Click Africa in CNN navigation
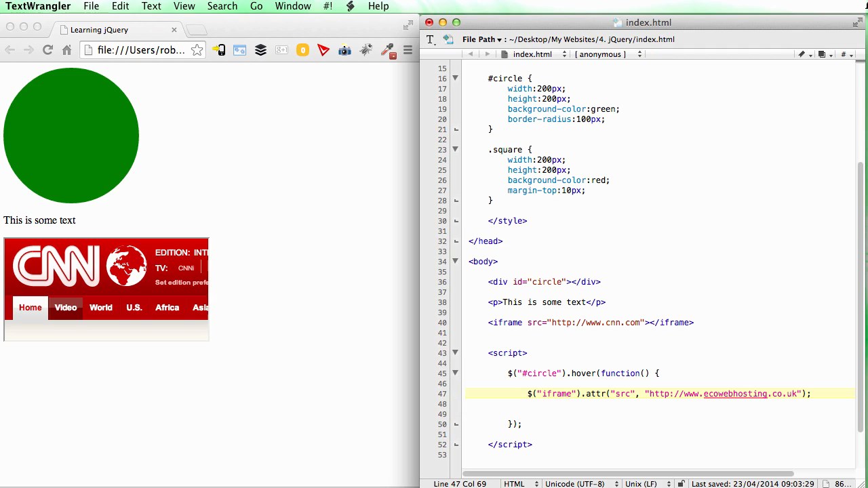 pos(167,308)
